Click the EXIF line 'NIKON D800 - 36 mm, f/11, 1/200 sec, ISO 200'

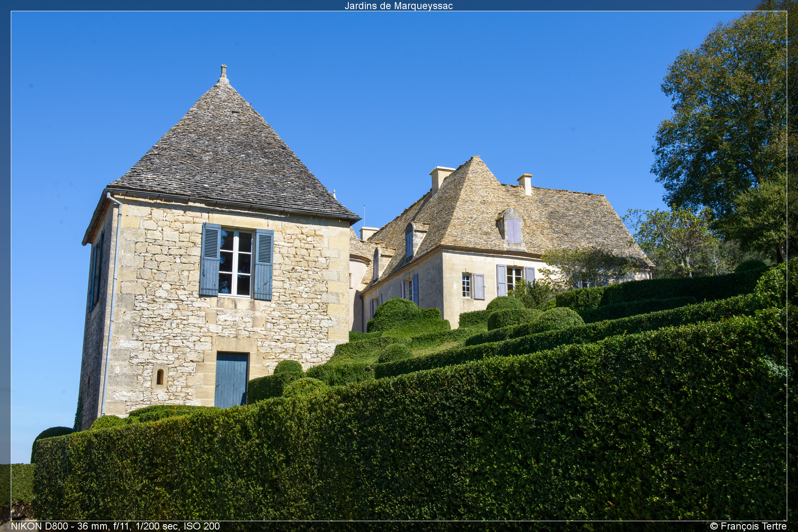pos(115,526)
